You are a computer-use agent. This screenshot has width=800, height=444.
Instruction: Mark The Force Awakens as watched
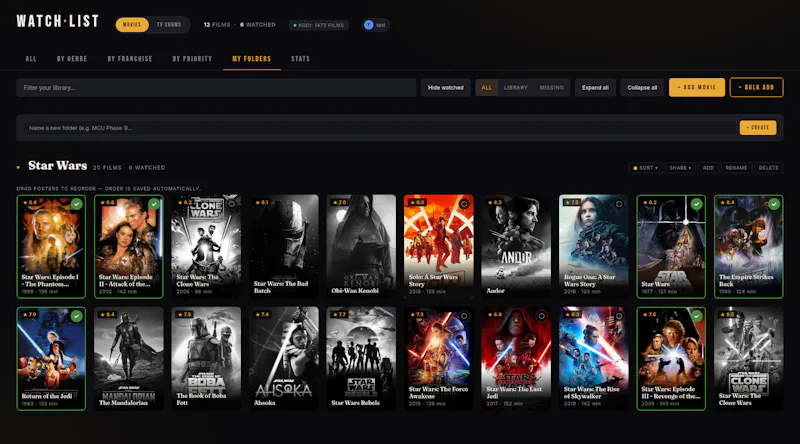coord(464,316)
